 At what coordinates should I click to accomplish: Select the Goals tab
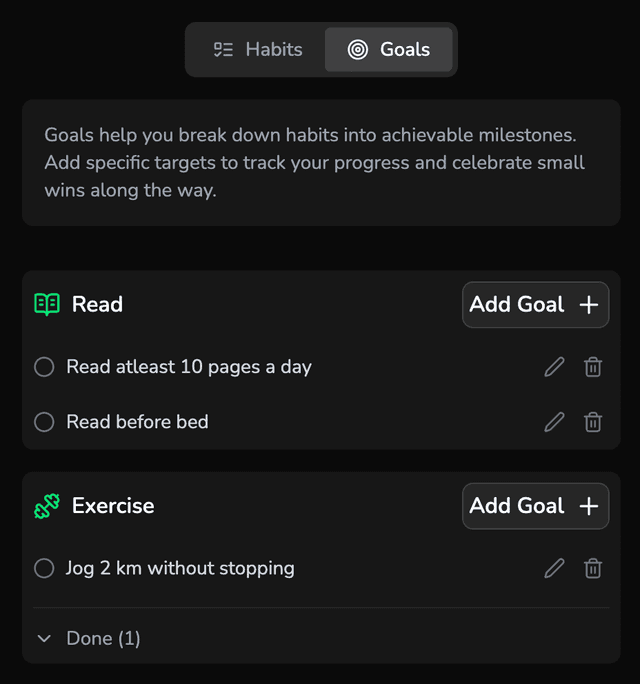click(389, 49)
